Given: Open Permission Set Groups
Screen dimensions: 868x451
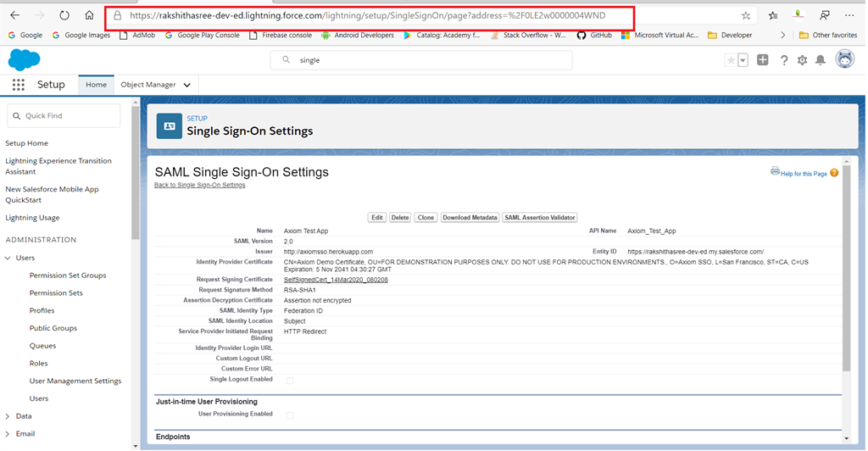Looking at the screenshot, I should click(68, 275).
